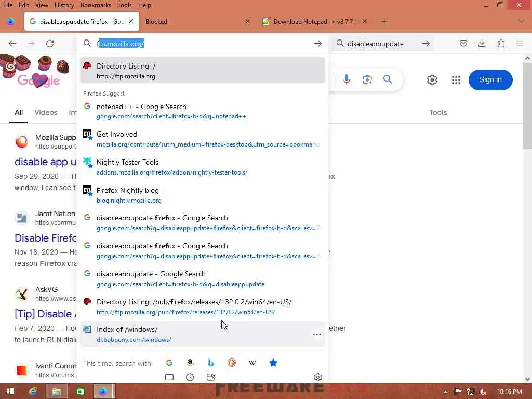532x399 pixels.
Task: Search this time with Google icon
Action: pos(169,363)
